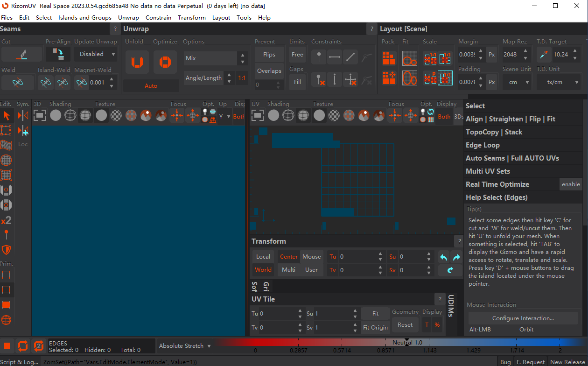The image size is (588, 366).
Task: Click the Neutral stretch color gradient bar
Action: [395, 343]
